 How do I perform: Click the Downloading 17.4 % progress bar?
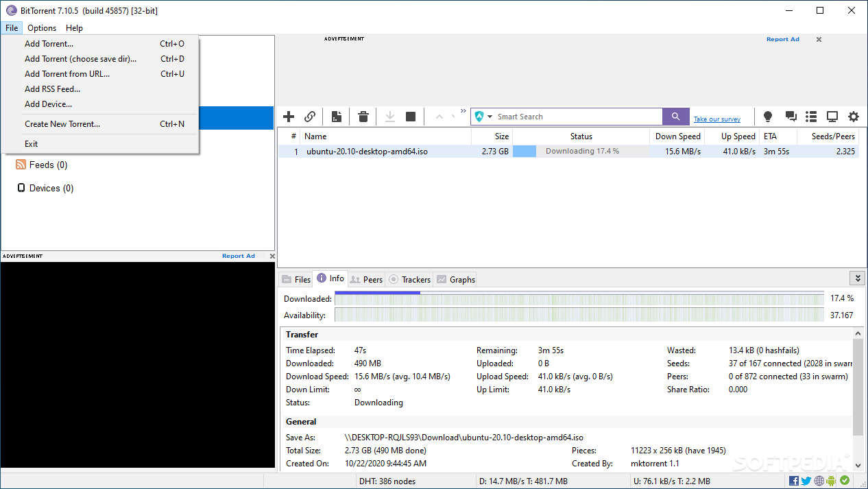(x=581, y=152)
